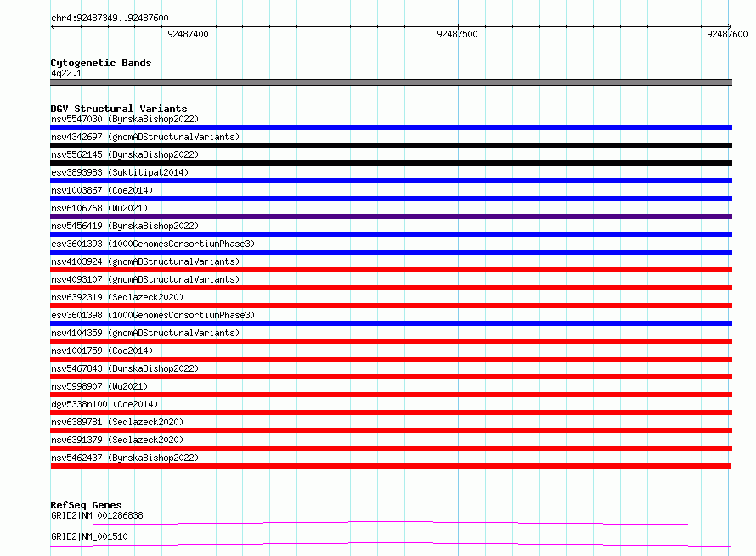Open the nsv6106768 (Wu2021) label
Image resolution: width=756 pixels, height=556 pixels.
(x=99, y=208)
